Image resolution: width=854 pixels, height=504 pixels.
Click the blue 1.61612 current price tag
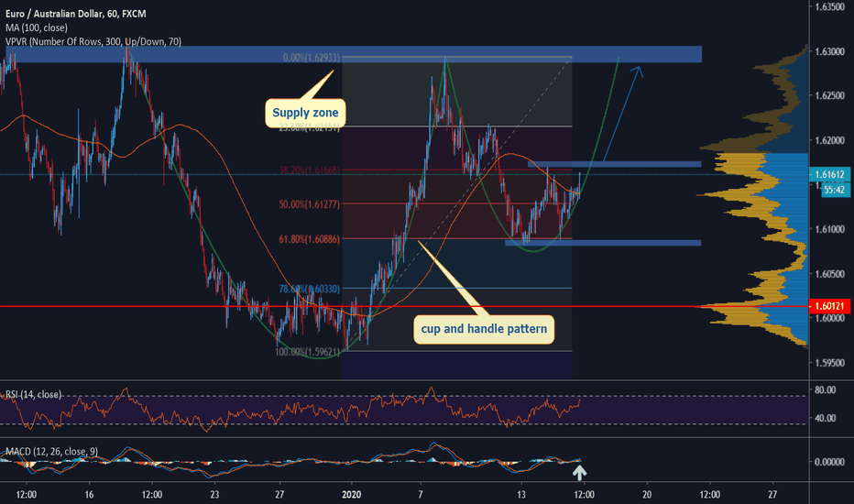coord(828,173)
